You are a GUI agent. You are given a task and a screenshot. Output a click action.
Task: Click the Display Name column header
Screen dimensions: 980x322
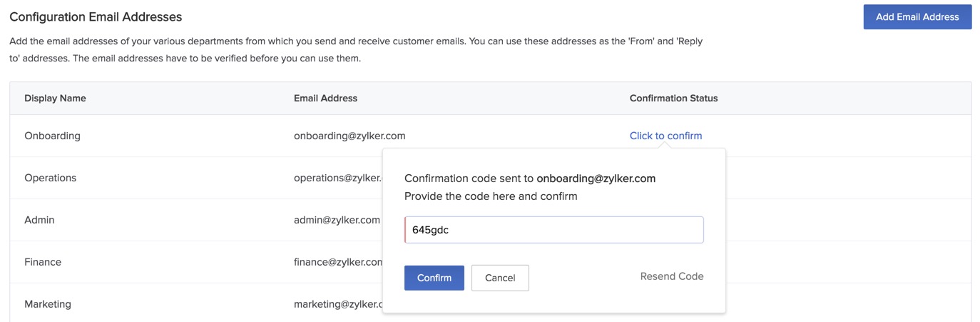(x=55, y=99)
